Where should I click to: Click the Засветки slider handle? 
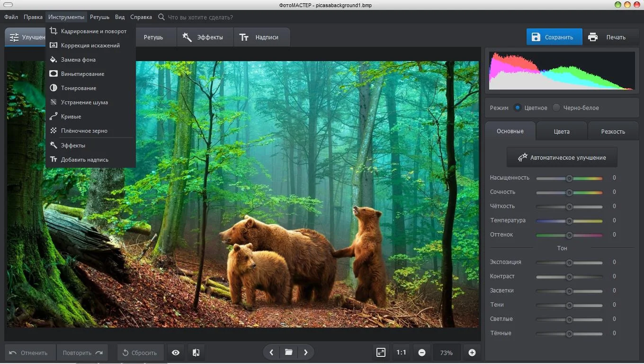569,291
